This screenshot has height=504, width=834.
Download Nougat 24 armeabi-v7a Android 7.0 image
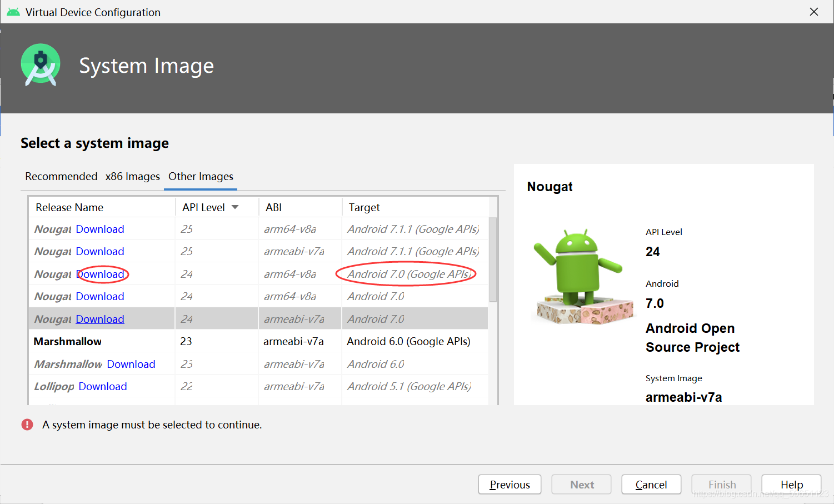(x=100, y=319)
